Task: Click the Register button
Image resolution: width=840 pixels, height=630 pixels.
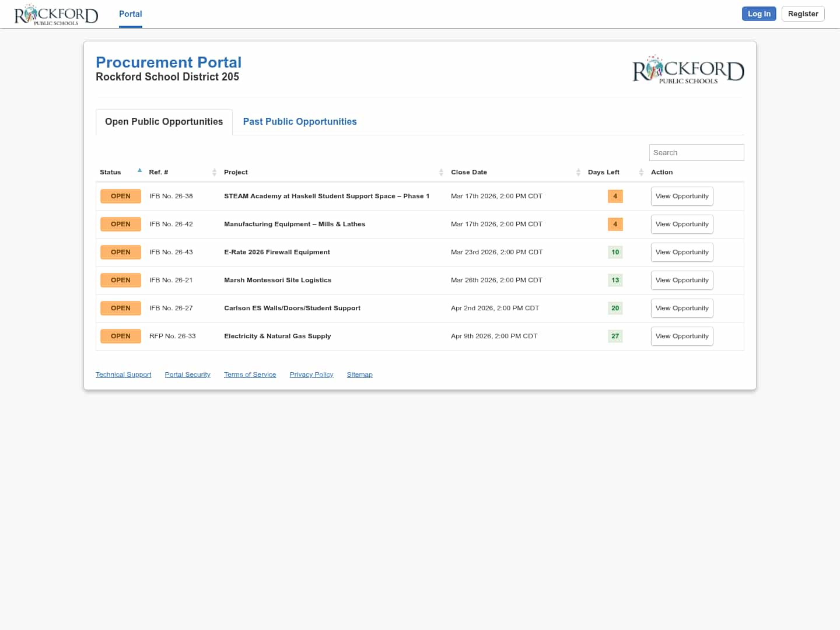Action: pyautogui.click(x=803, y=14)
